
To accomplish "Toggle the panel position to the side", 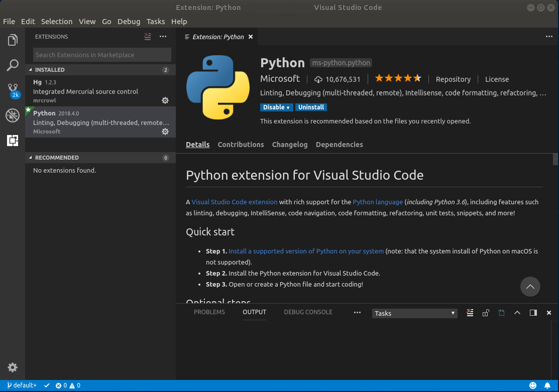I will [x=533, y=313].
